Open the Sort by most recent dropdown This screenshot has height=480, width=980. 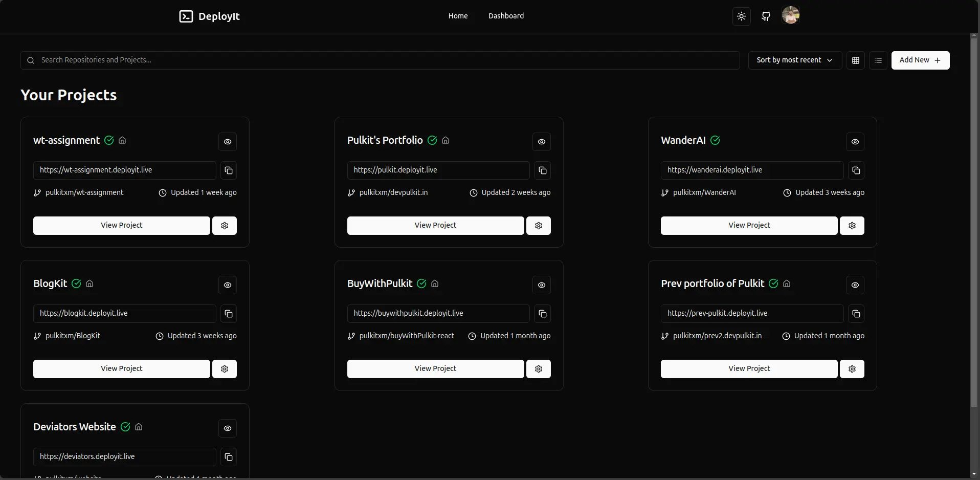(x=794, y=60)
